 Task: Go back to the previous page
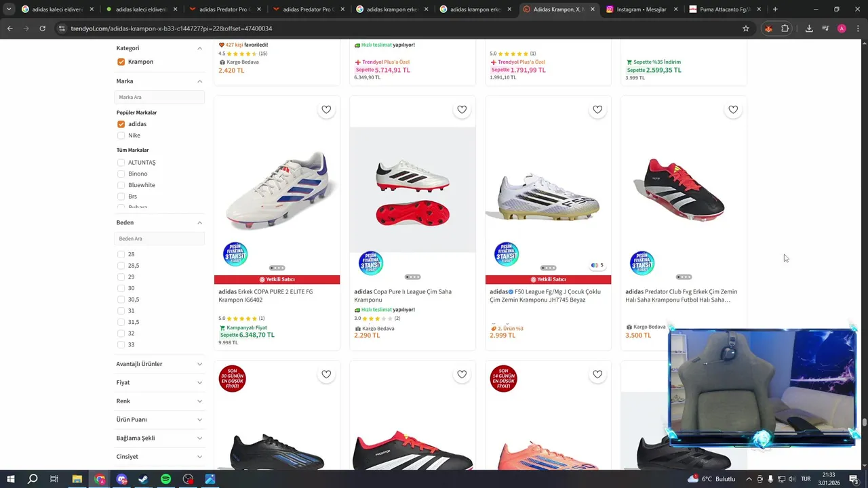(9, 28)
